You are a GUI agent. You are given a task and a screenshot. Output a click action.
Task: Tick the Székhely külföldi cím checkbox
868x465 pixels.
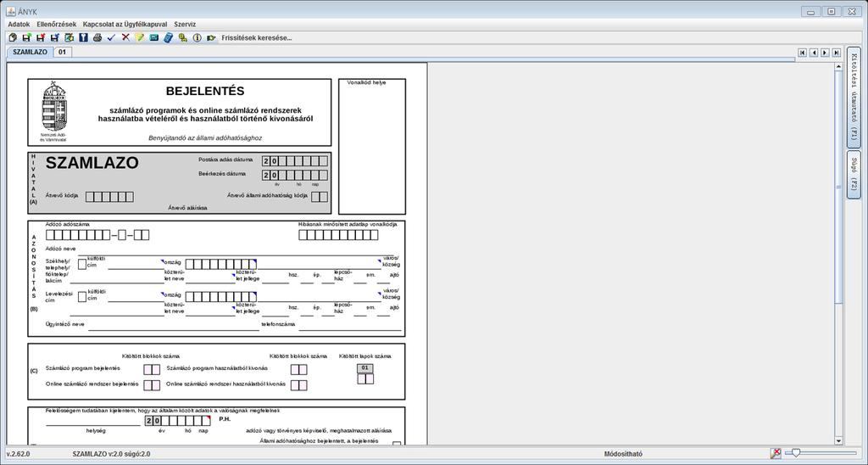pyautogui.click(x=82, y=265)
